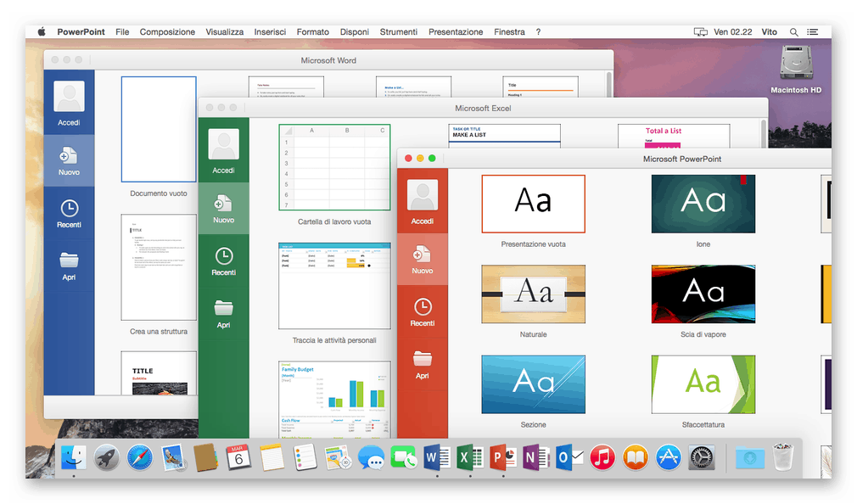This screenshot has width=857, height=504.
Task: Launch iTunes music icon in Dock
Action: [602, 457]
